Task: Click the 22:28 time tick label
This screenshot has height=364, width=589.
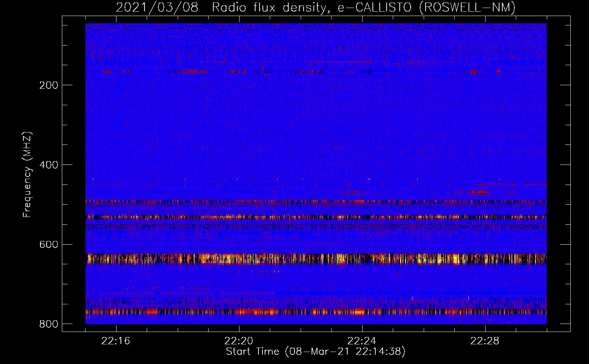Action: point(485,341)
